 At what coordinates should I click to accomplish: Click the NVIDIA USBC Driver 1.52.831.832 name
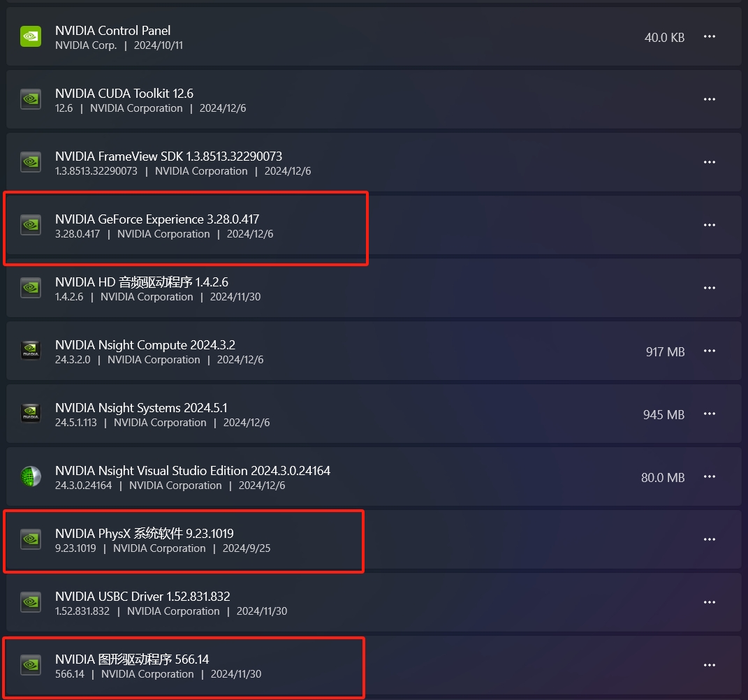pyautogui.click(x=142, y=597)
